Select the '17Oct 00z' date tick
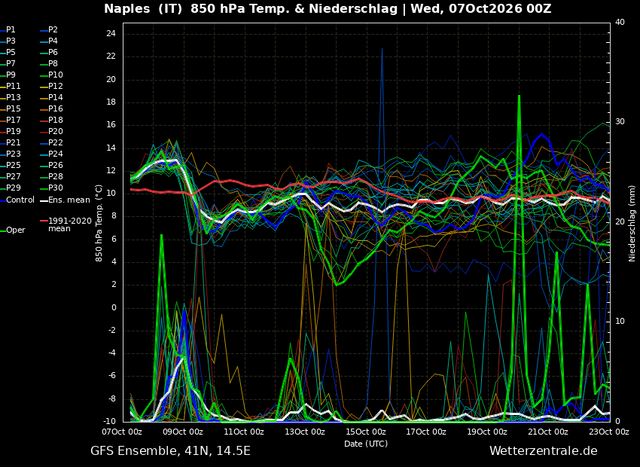Screen dimensions: 640x467 (x=429, y=432)
